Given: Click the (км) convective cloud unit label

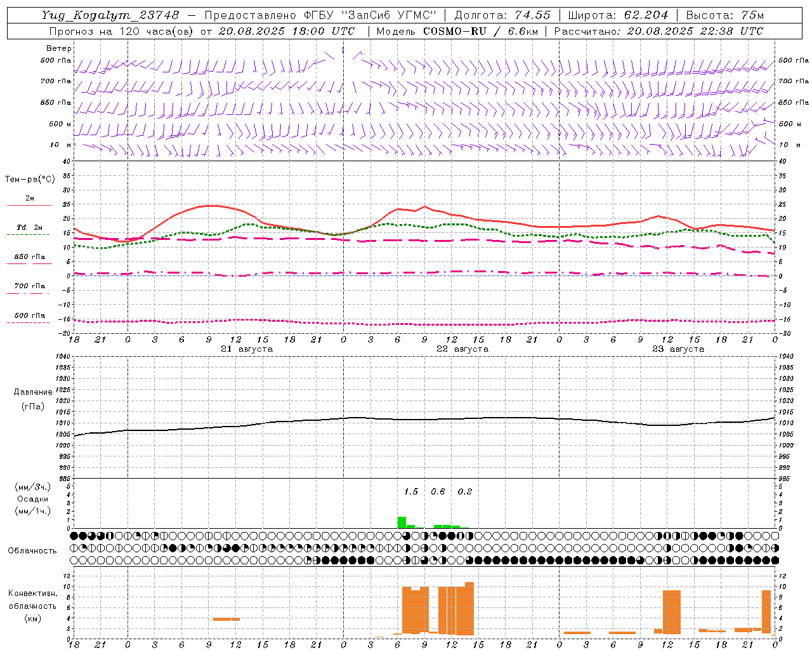Looking at the screenshot, I should 32,618.
